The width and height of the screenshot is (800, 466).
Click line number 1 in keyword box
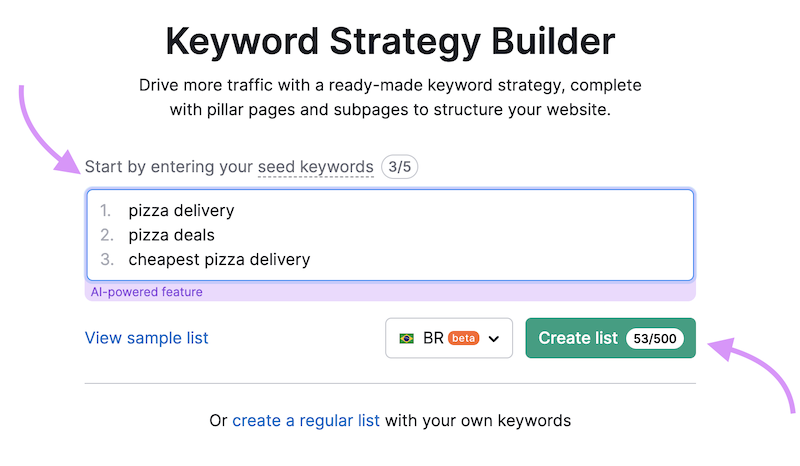click(x=105, y=211)
